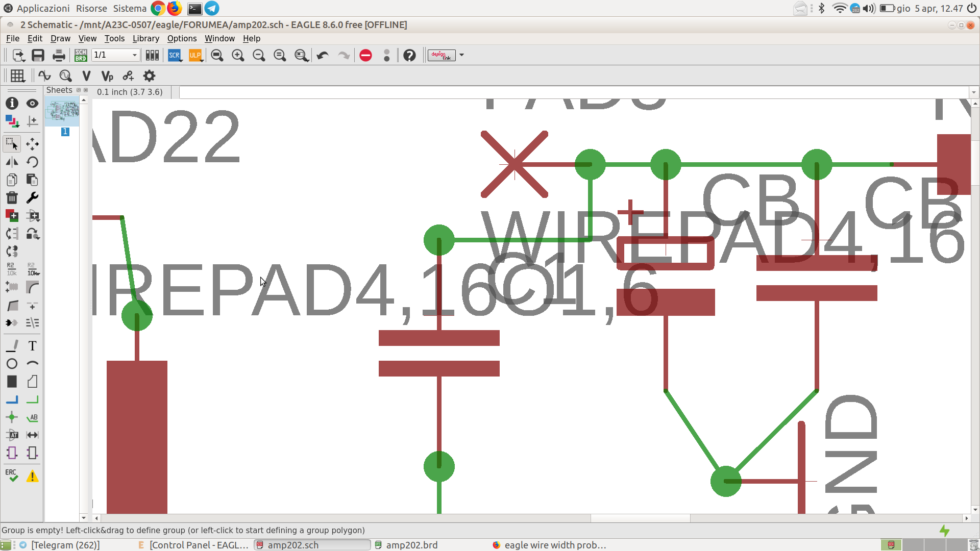Select the Add part tool
This screenshot has height=551, width=980.
pos(12,216)
